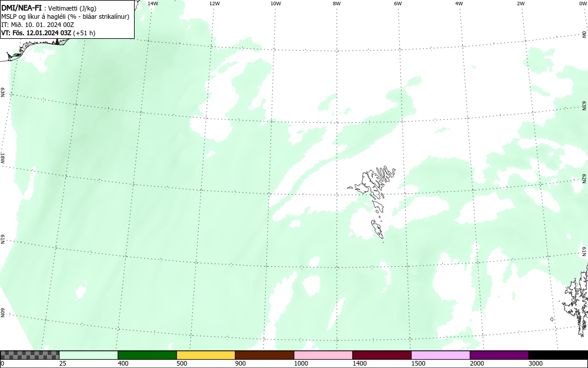Click the DMI/NEA-FI title text
This screenshot has width=588, height=368.
tap(22, 8)
